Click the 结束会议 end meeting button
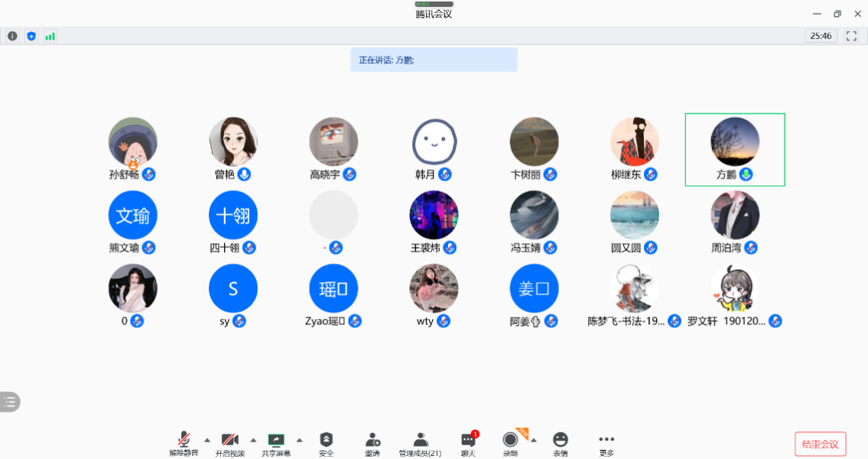 [820, 444]
